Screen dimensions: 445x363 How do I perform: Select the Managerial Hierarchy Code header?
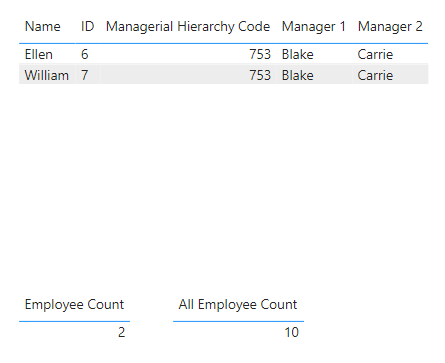coord(188,27)
